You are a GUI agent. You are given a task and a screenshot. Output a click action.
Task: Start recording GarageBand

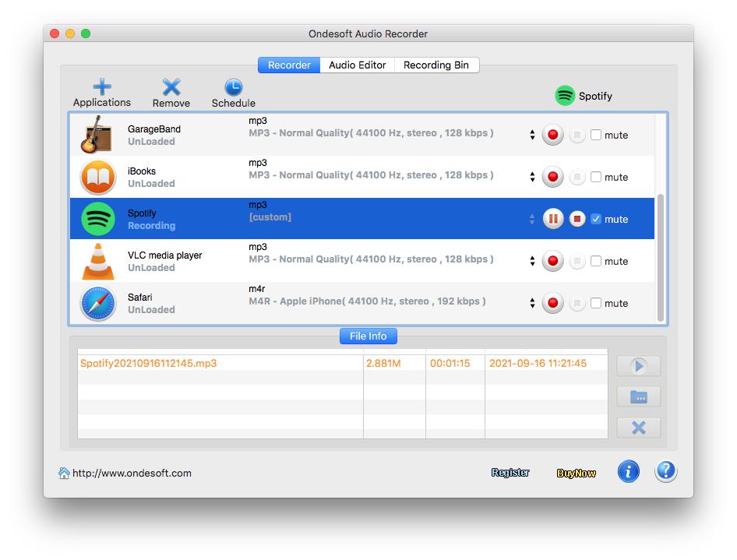click(553, 135)
